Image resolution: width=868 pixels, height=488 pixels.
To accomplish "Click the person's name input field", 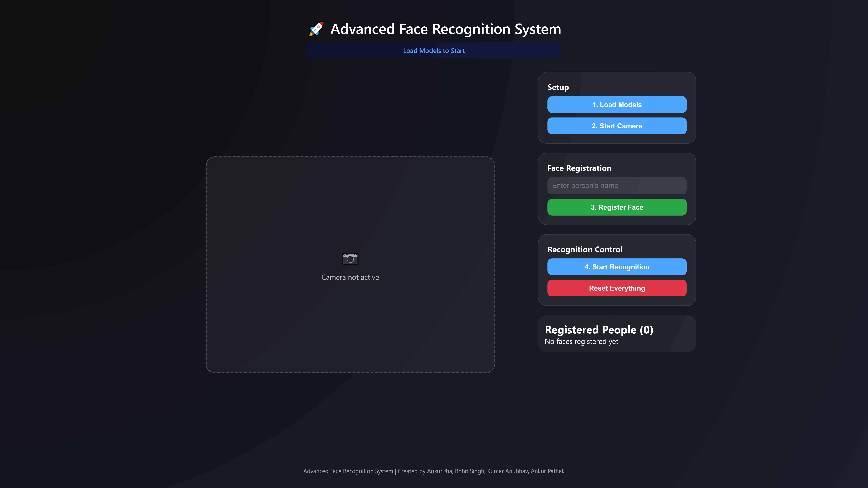I will click(617, 186).
